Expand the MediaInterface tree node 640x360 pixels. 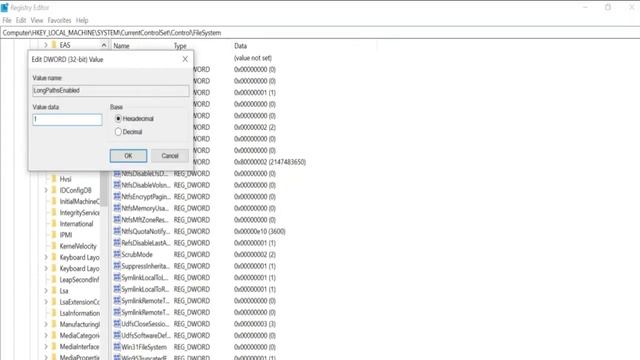[x=46, y=347]
